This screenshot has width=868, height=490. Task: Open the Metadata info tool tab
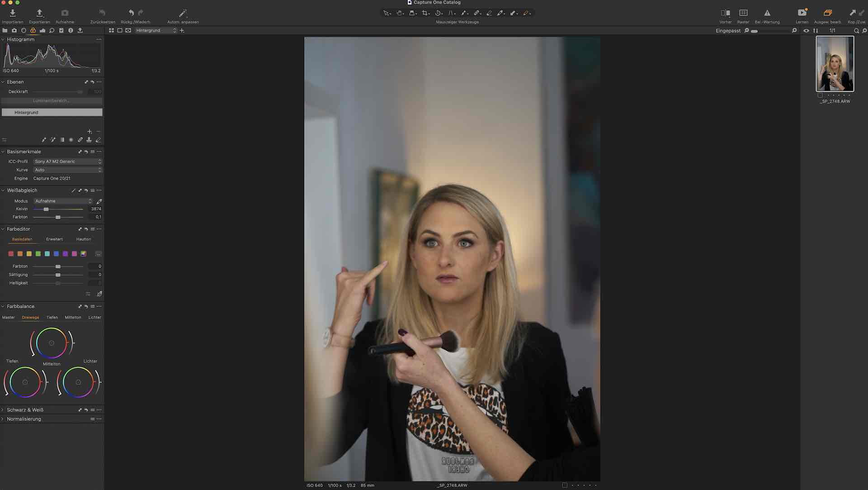[x=71, y=30]
